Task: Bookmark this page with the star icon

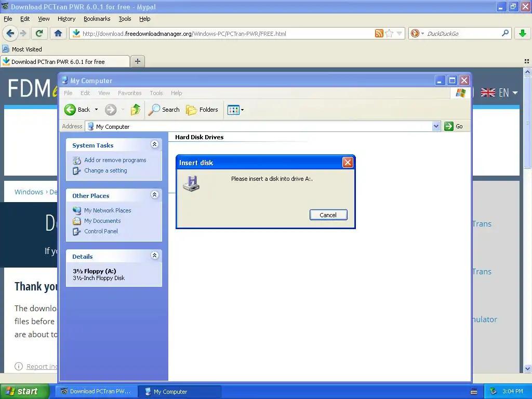Action: (389, 33)
